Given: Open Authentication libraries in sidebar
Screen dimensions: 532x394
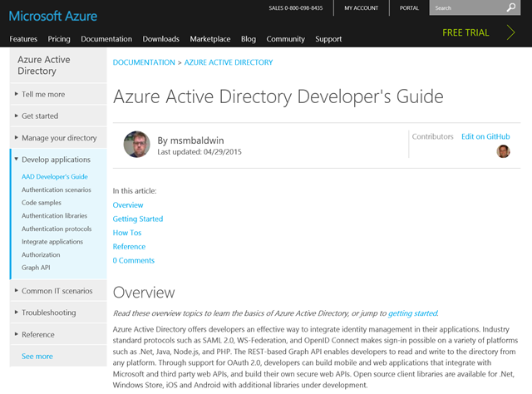Looking at the screenshot, I should [54, 216].
